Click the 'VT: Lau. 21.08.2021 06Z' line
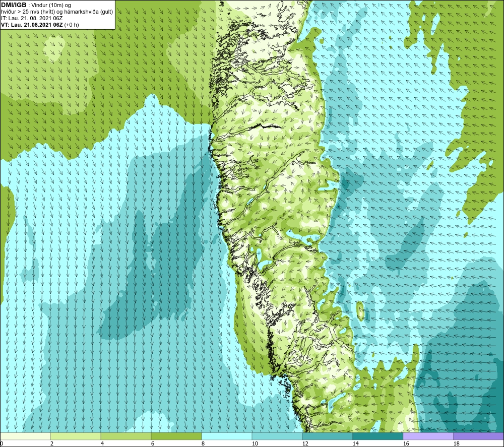Viewport: 504px width, 447px height. 32,25
